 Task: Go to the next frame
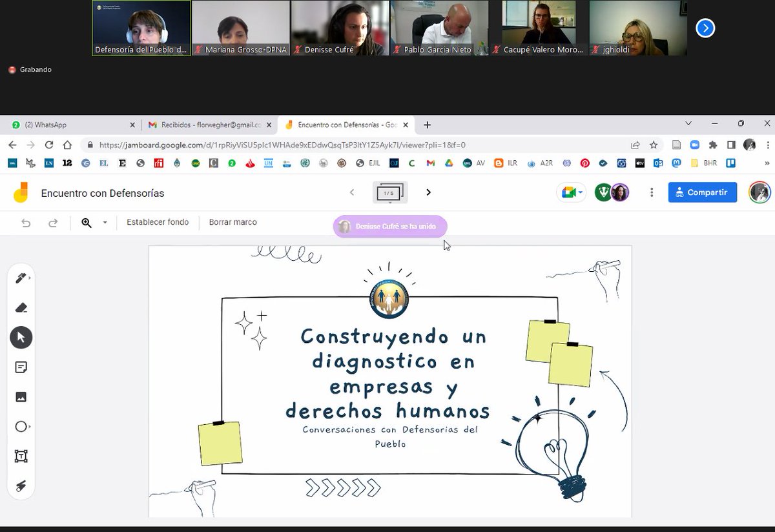point(428,192)
